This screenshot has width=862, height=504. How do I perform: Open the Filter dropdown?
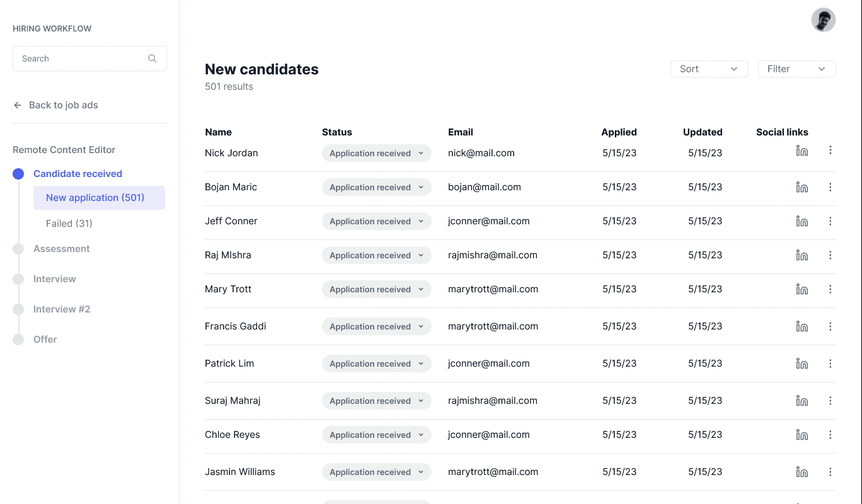pos(796,69)
